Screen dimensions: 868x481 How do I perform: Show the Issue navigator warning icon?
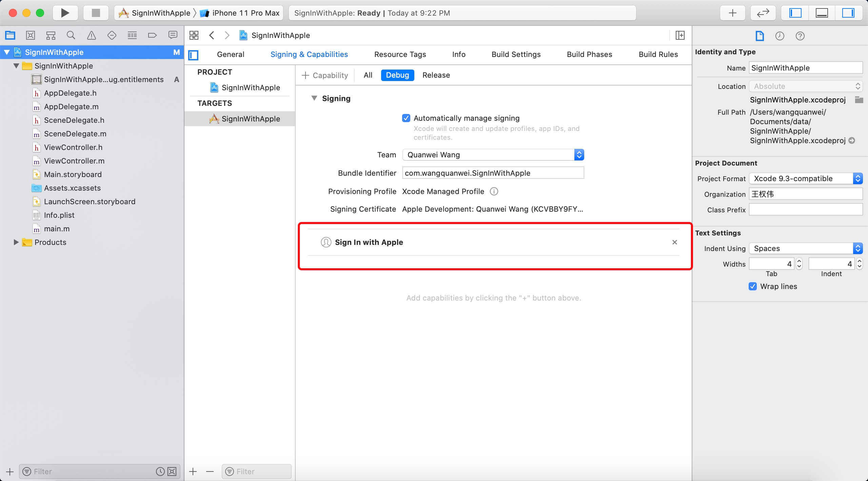92,35
